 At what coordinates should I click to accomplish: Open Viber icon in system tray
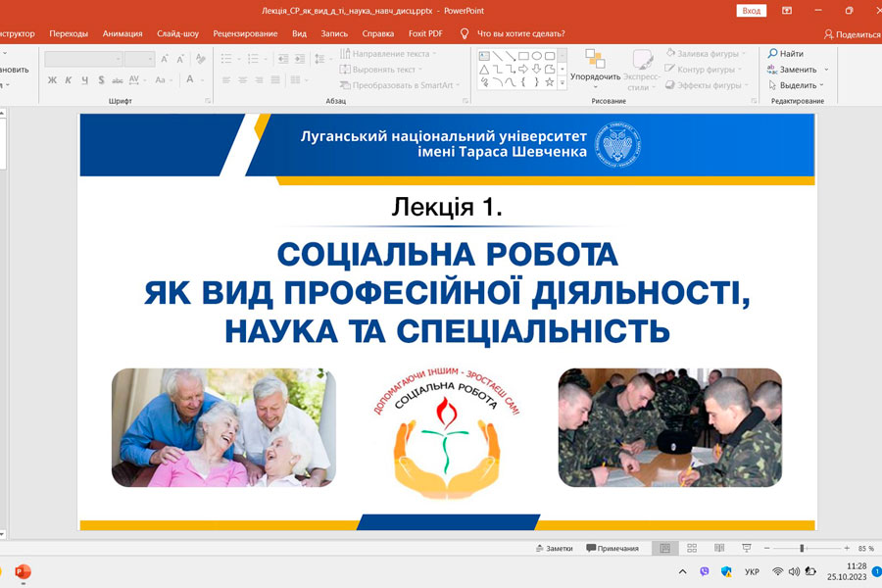coord(705,571)
